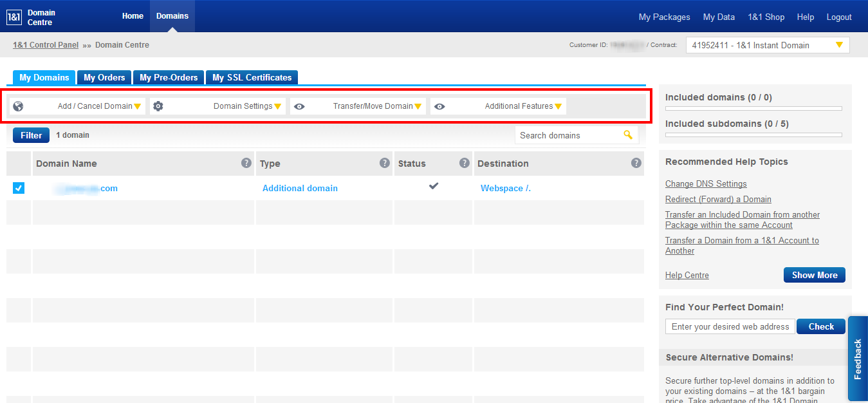The width and height of the screenshot is (868, 403).
Task: Open the contract selector 1&1 Instant Domain
Action: pyautogui.click(x=767, y=45)
